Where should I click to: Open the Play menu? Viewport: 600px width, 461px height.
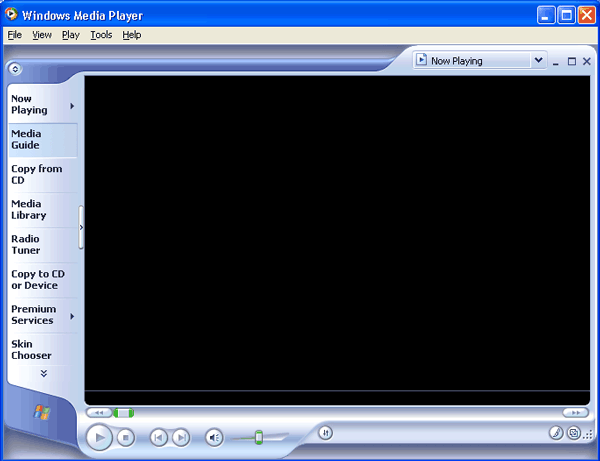70,35
